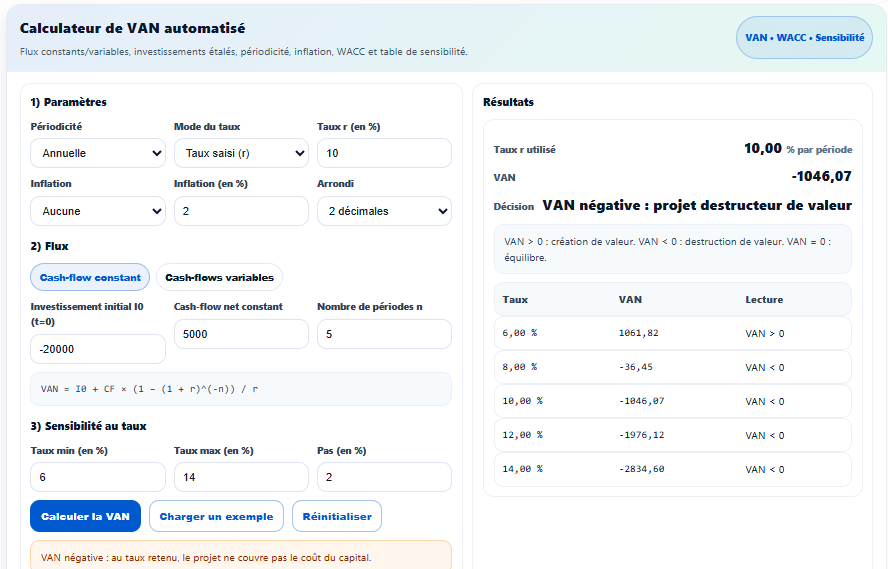Click the Pas step percent field
Screen dimensions: 888x569
point(384,477)
